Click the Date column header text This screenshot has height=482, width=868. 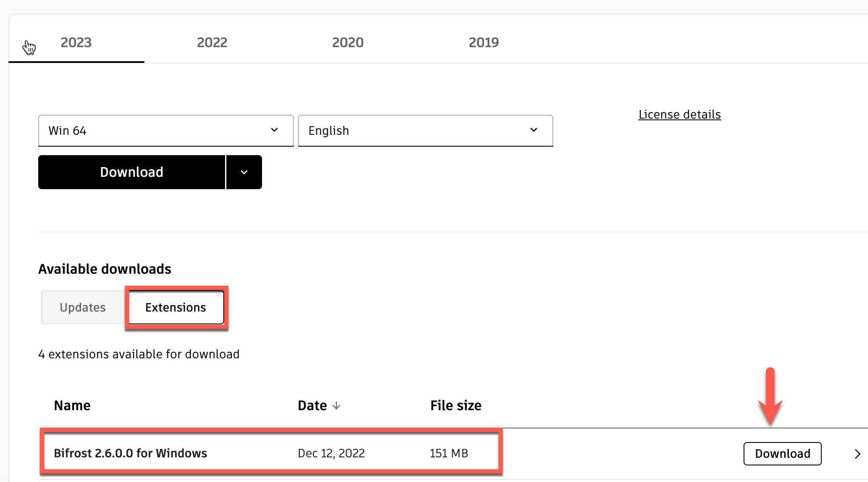[x=312, y=405]
